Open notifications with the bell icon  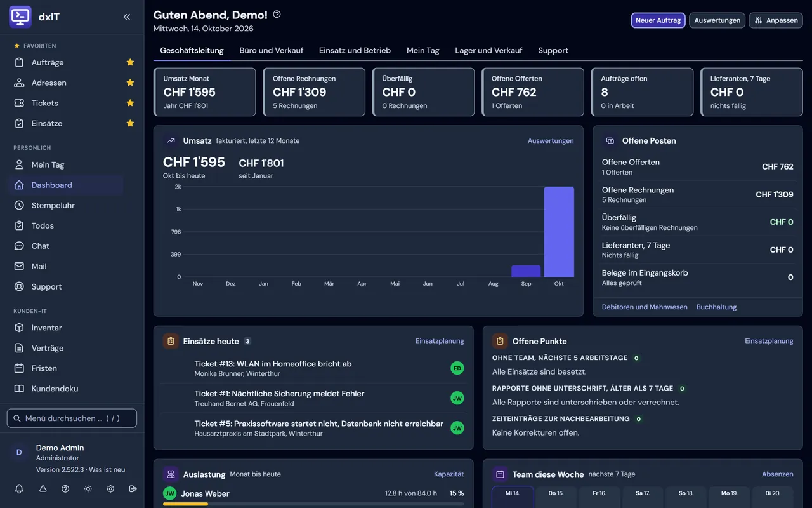tap(19, 488)
